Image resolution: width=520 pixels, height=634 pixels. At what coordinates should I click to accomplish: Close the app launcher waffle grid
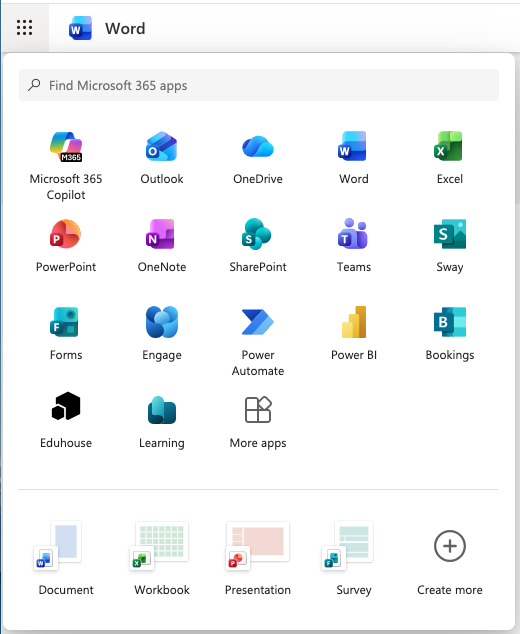[x=25, y=27]
